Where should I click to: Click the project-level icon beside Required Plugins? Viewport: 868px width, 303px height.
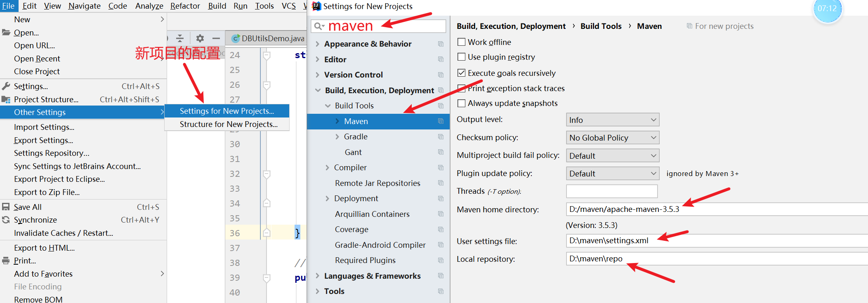(x=441, y=260)
